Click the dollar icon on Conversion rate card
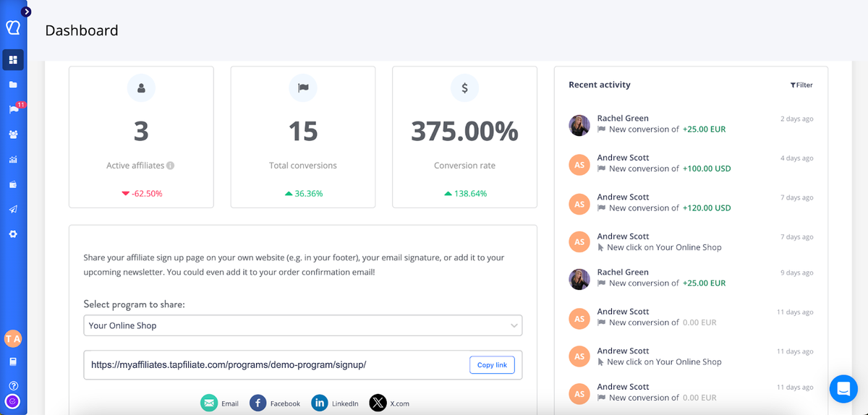This screenshot has height=415, width=868. pos(464,88)
